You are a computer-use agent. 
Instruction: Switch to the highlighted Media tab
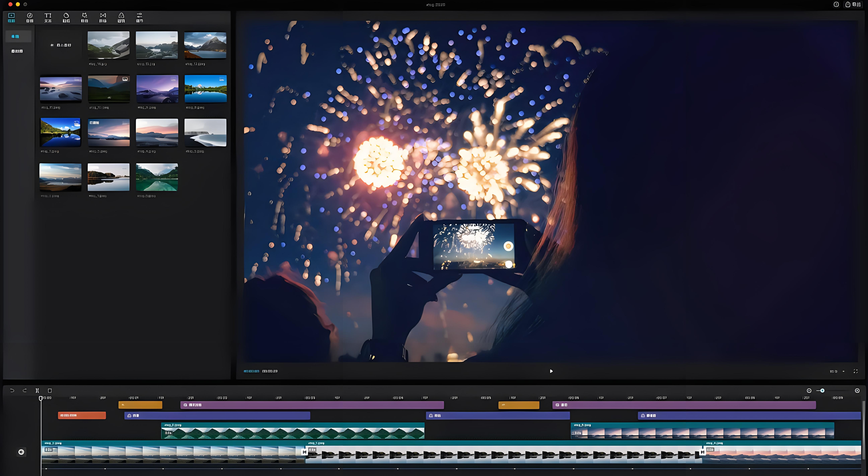(x=11, y=18)
